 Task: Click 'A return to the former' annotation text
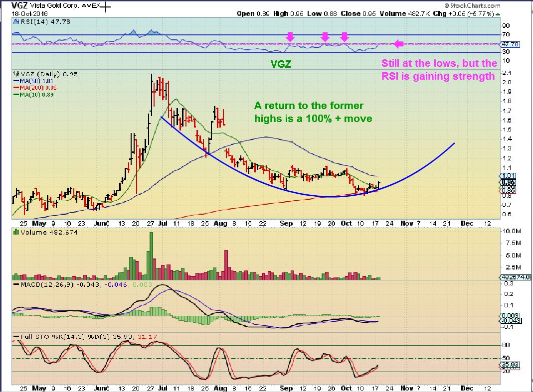point(309,106)
